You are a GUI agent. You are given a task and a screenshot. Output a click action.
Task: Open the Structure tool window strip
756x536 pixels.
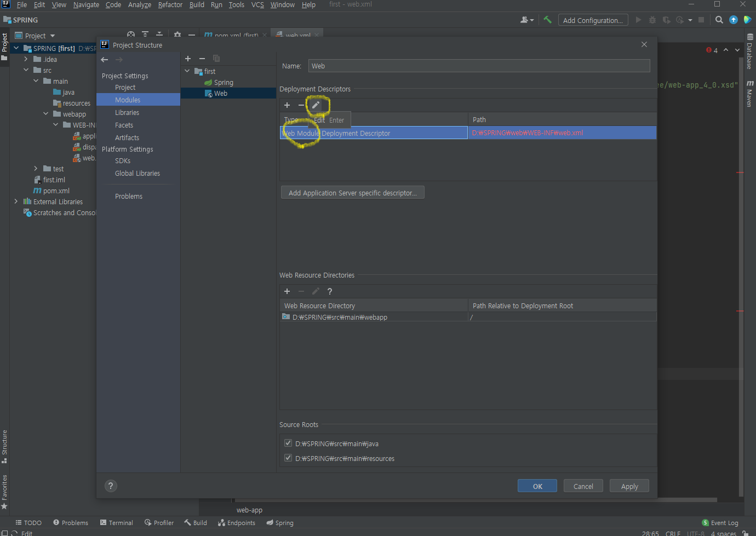pyautogui.click(x=4, y=446)
